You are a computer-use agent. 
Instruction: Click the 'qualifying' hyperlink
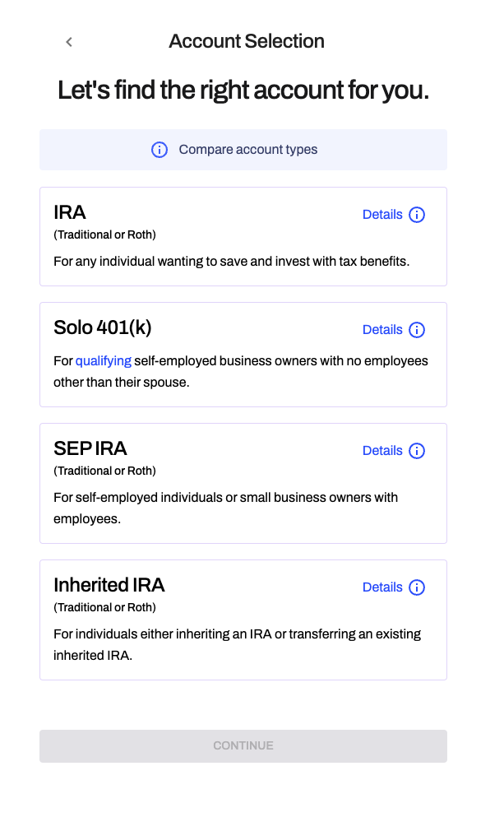[104, 361]
